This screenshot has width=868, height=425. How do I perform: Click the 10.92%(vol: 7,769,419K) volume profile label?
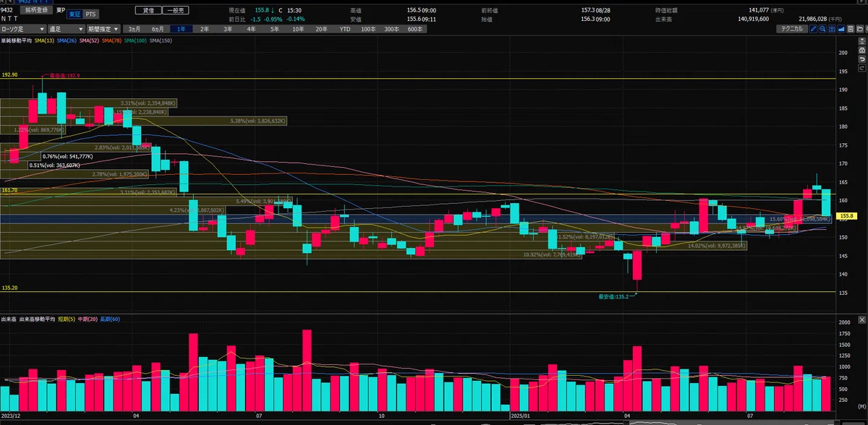click(x=551, y=254)
